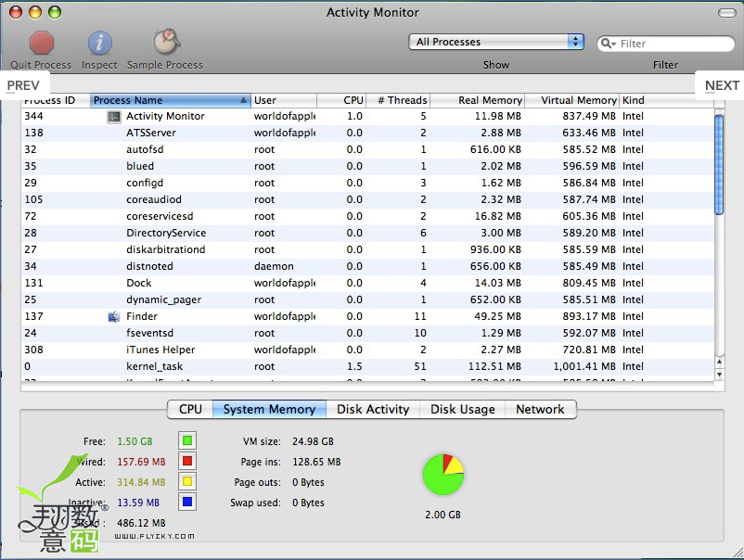Click the Activity Monitor process name text

pos(165,116)
